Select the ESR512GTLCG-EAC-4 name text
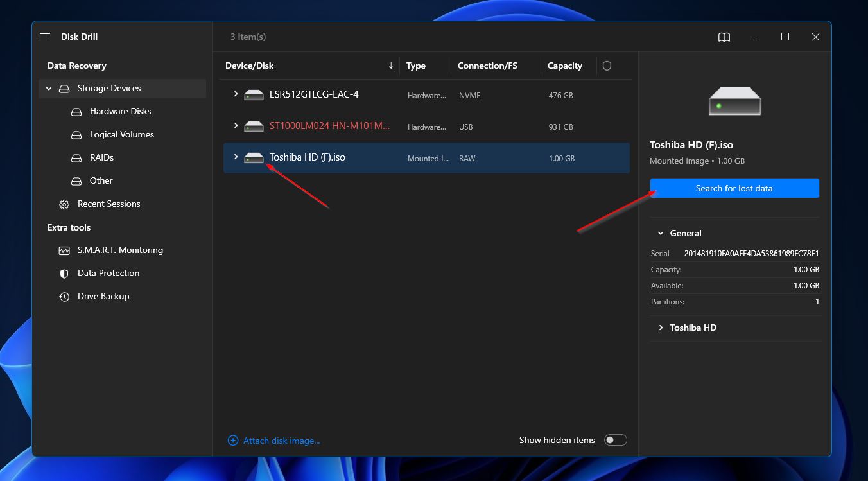This screenshot has height=481, width=868. click(x=314, y=94)
